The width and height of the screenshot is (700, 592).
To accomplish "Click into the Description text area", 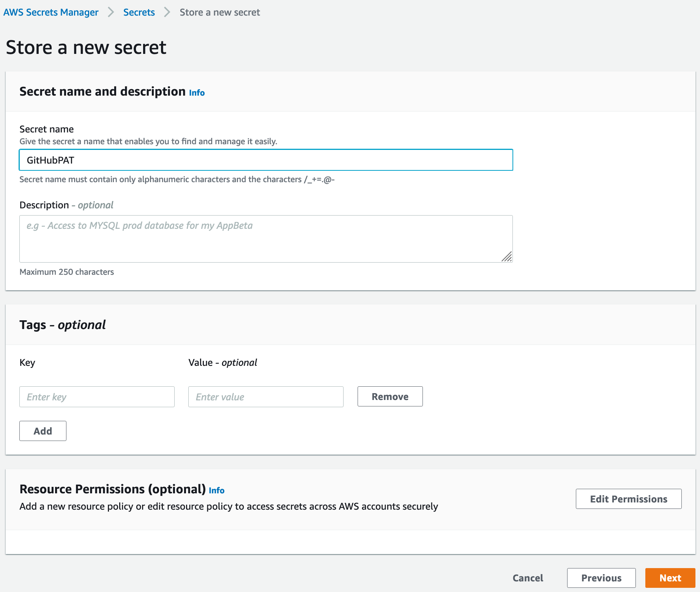I will [266, 239].
